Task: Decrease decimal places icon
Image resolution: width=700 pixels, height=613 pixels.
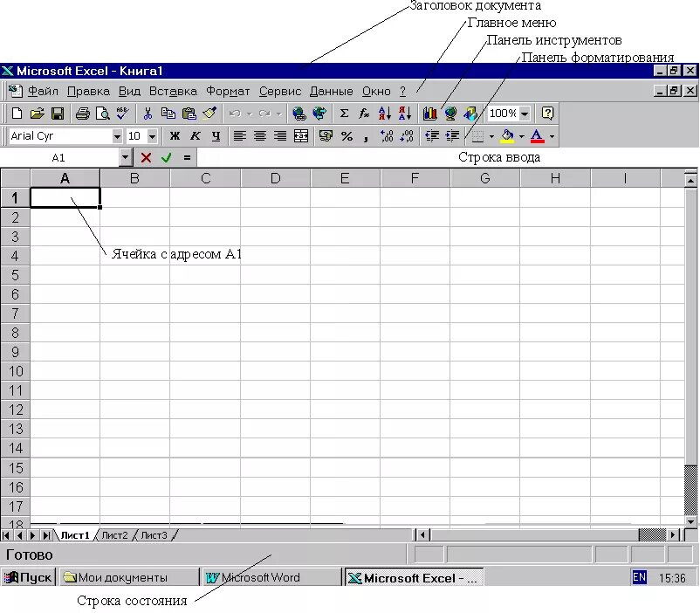Action: (x=407, y=136)
